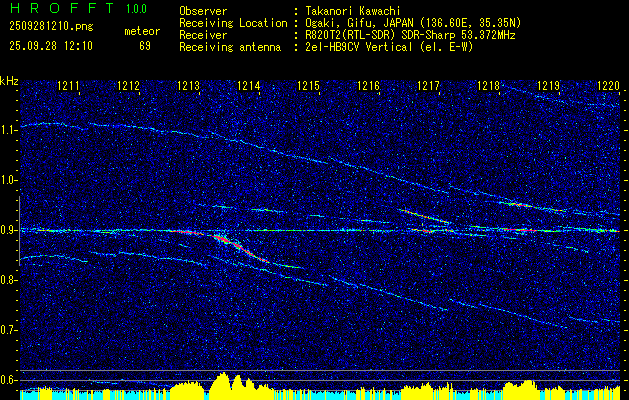Click the word meteor above the count
The image size is (629, 400).
(x=142, y=31)
